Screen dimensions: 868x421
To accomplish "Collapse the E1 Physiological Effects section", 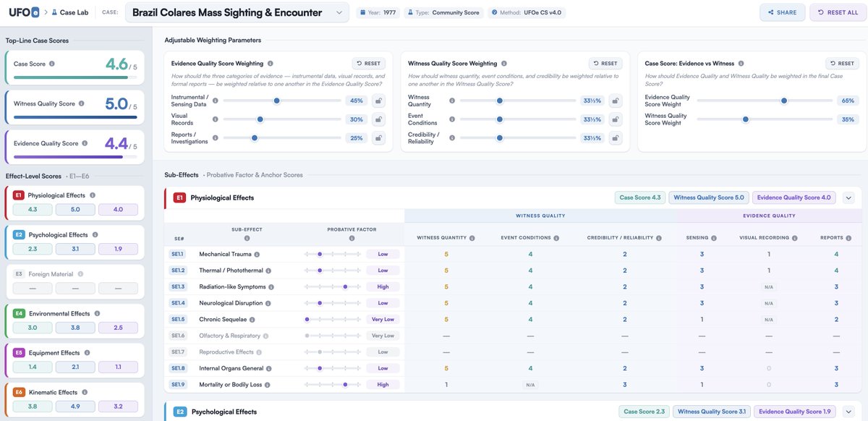I will point(849,197).
